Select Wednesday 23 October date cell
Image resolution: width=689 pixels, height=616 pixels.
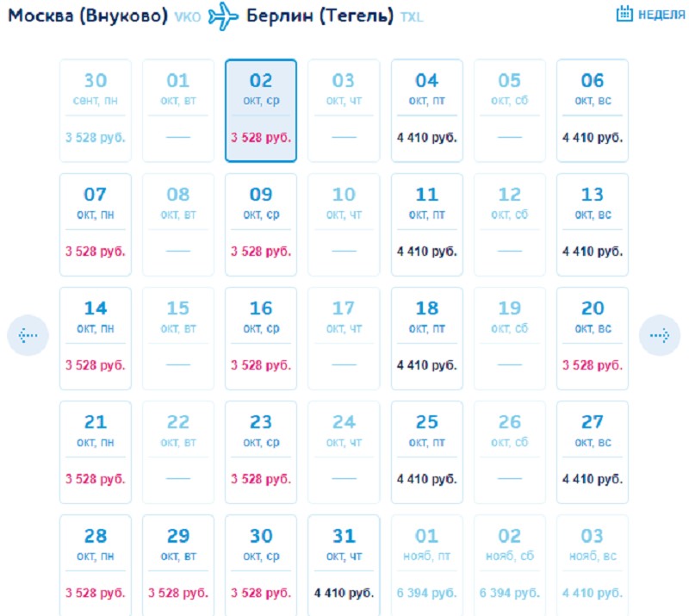[261, 451]
